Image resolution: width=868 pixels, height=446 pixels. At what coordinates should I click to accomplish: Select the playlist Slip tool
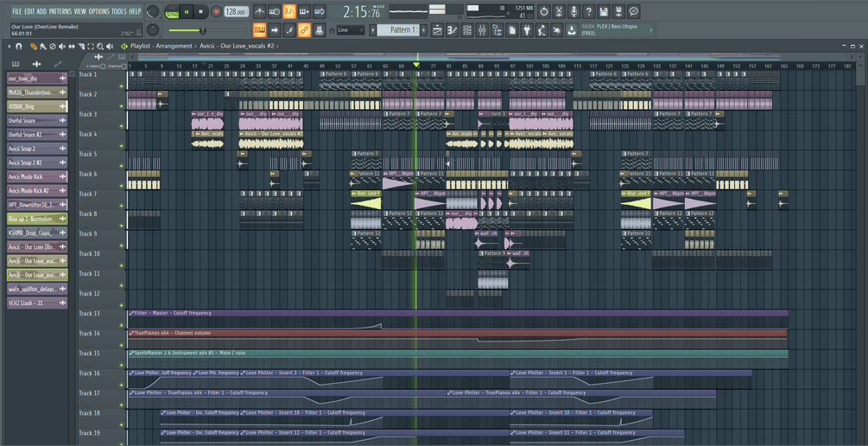tap(72, 47)
